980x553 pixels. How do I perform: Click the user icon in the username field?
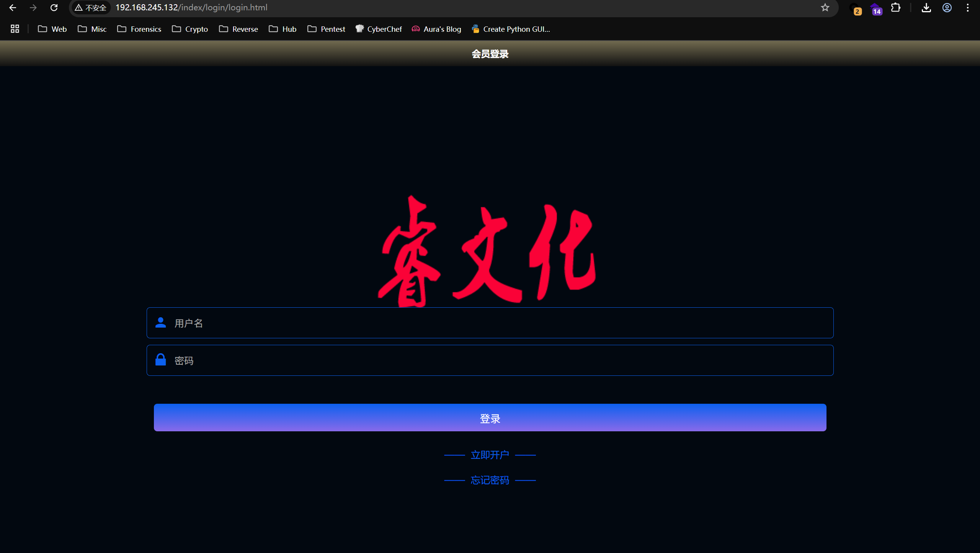tap(161, 323)
